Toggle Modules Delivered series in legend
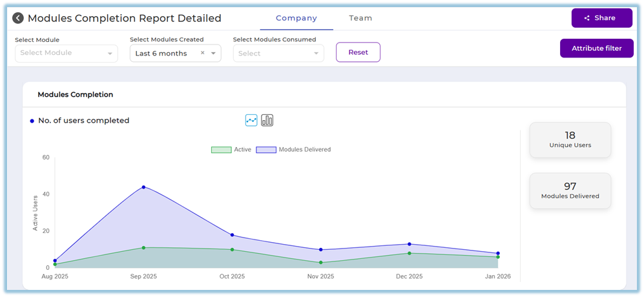The image size is (644, 297). pyautogui.click(x=293, y=150)
